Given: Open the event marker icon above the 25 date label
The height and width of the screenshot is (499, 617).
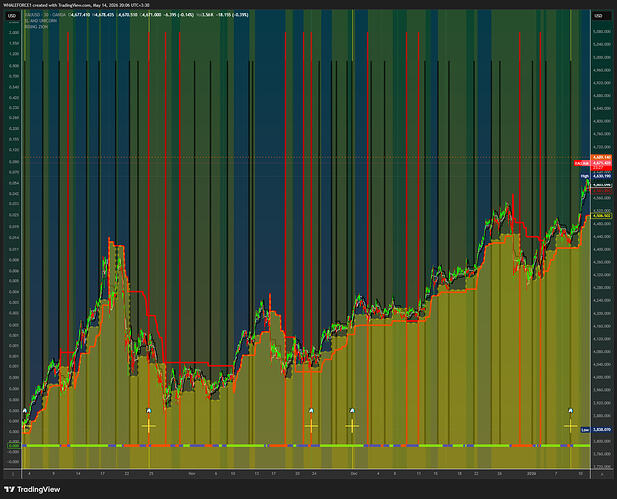Looking at the screenshot, I should click(149, 411).
